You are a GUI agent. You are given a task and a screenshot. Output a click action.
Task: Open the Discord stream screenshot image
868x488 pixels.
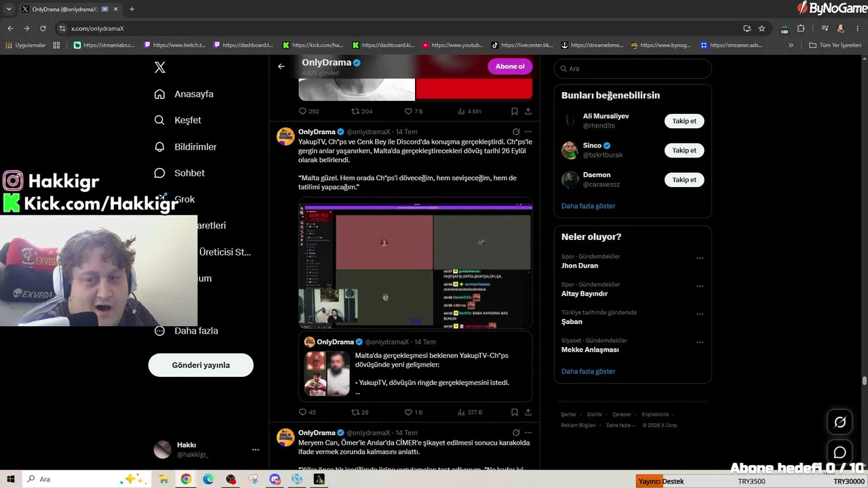point(415,263)
